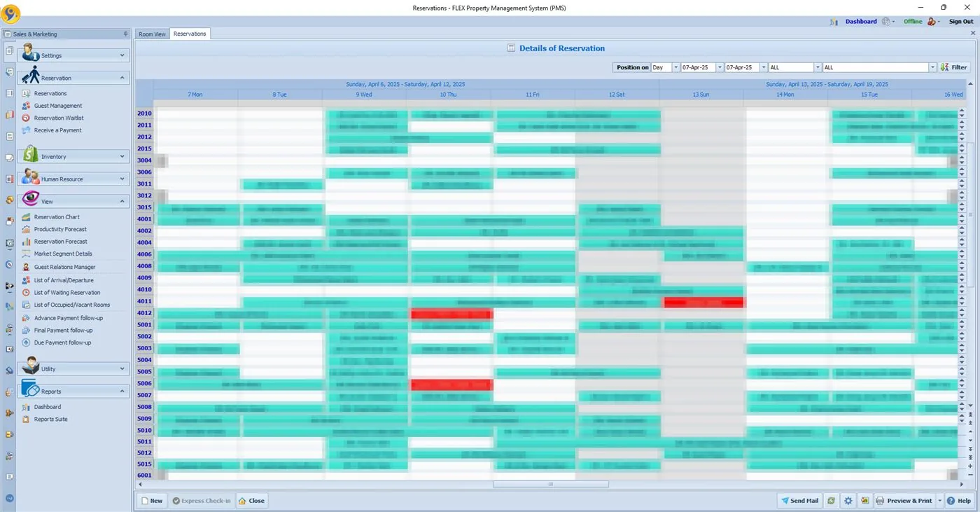
Task: Open the Day position dropdown
Action: tap(675, 67)
